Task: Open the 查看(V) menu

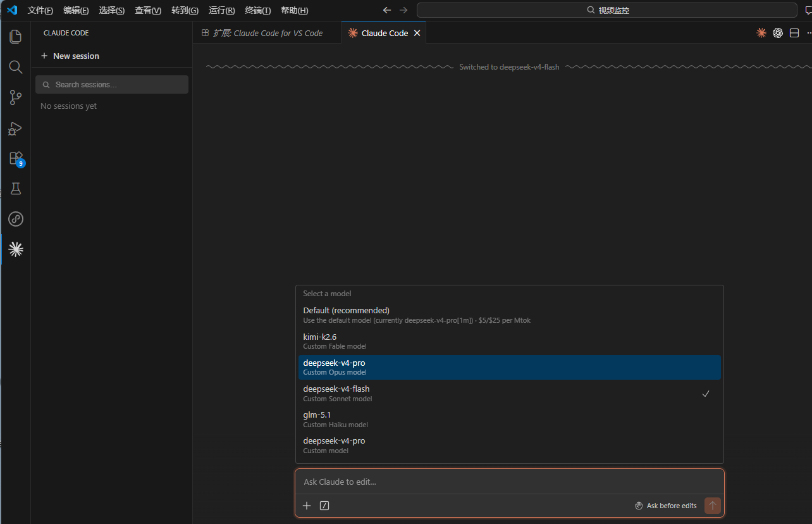Action: point(148,10)
